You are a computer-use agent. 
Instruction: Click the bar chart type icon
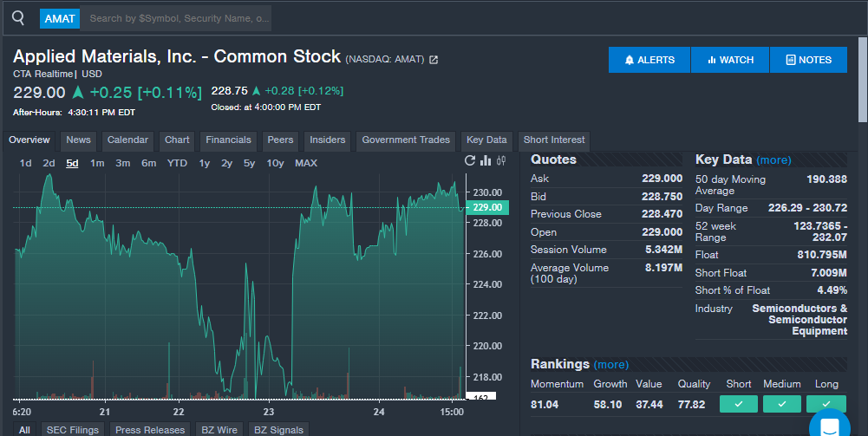(486, 160)
